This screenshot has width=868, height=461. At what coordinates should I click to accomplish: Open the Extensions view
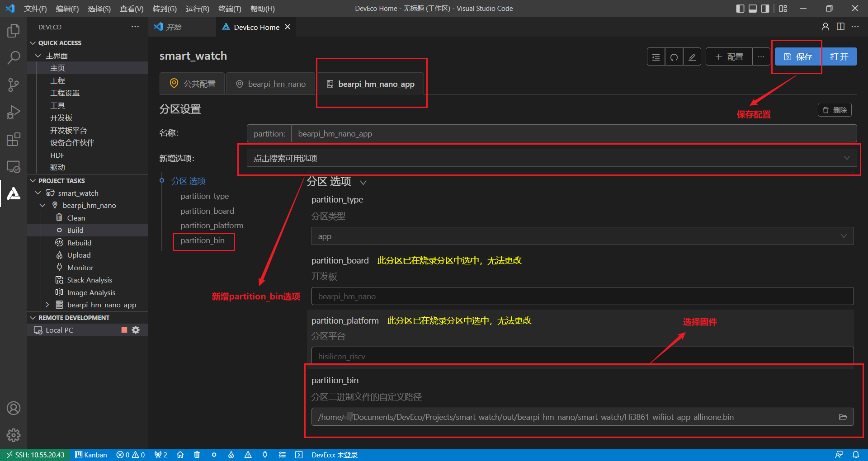[14, 139]
